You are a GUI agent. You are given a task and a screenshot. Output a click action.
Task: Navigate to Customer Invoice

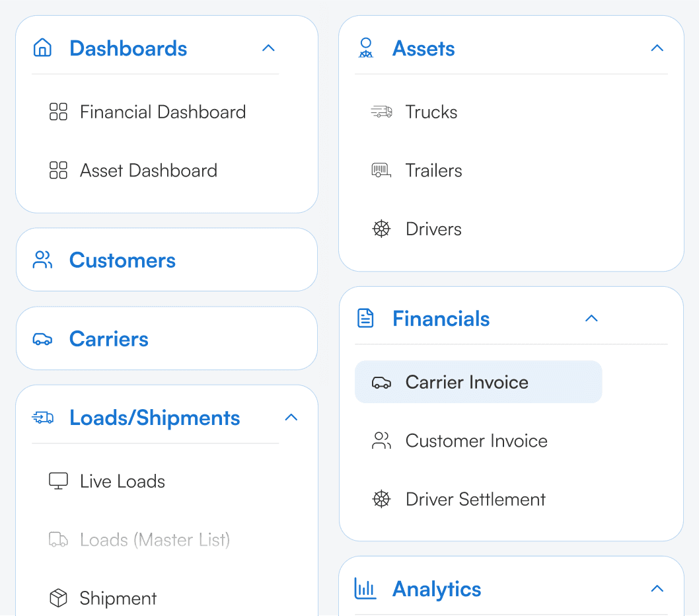tap(476, 441)
